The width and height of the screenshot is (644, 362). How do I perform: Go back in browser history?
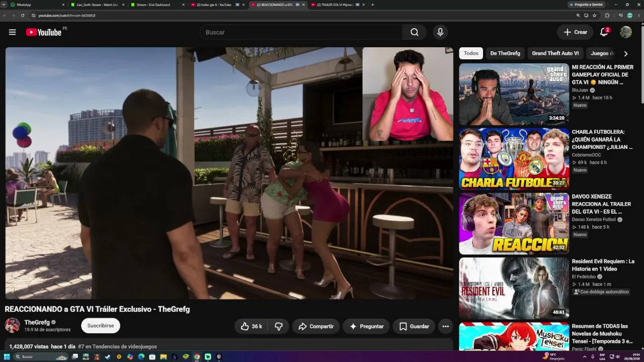pos(5,16)
